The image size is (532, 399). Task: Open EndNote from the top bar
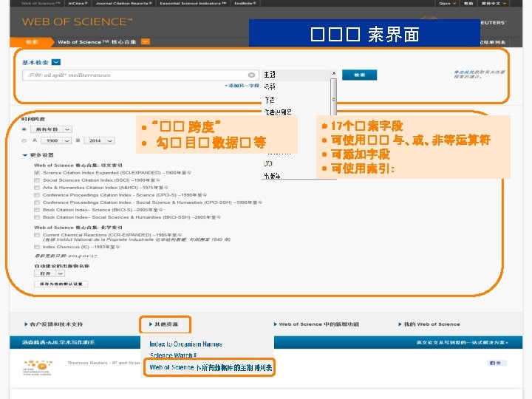coord(245,4)
